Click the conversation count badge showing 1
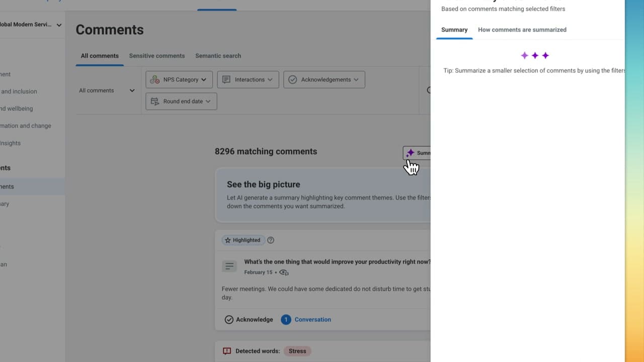The width and height of the screenshot is (644, 362). [x=286, y=319]
